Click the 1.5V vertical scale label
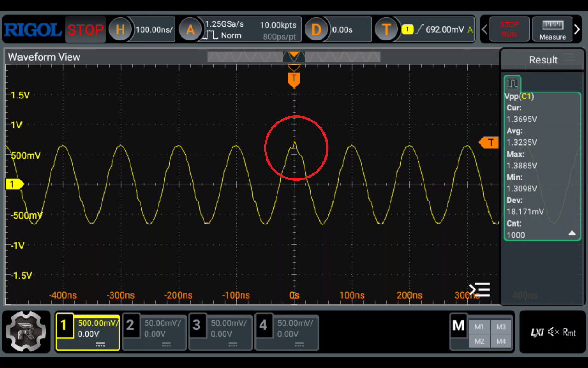The width and height of the screenshot is (588, 368). tap(20, 95)
